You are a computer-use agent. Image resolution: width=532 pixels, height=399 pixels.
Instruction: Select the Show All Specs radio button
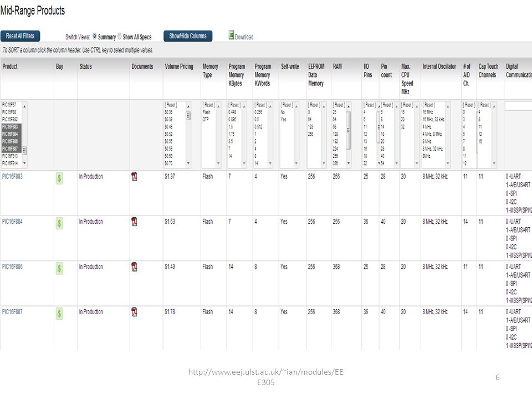[120, 36]
